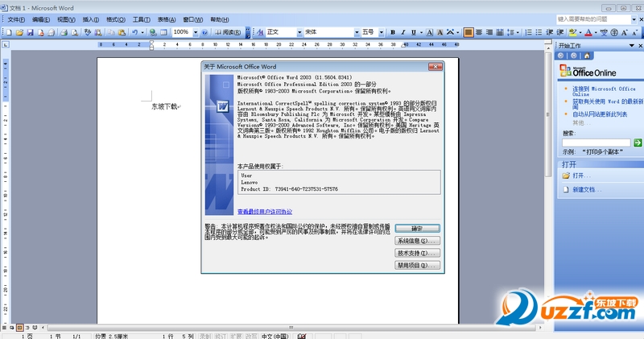Run the spelling and grammar check icon
Screen dimensions: 644x339
[88, 32]
